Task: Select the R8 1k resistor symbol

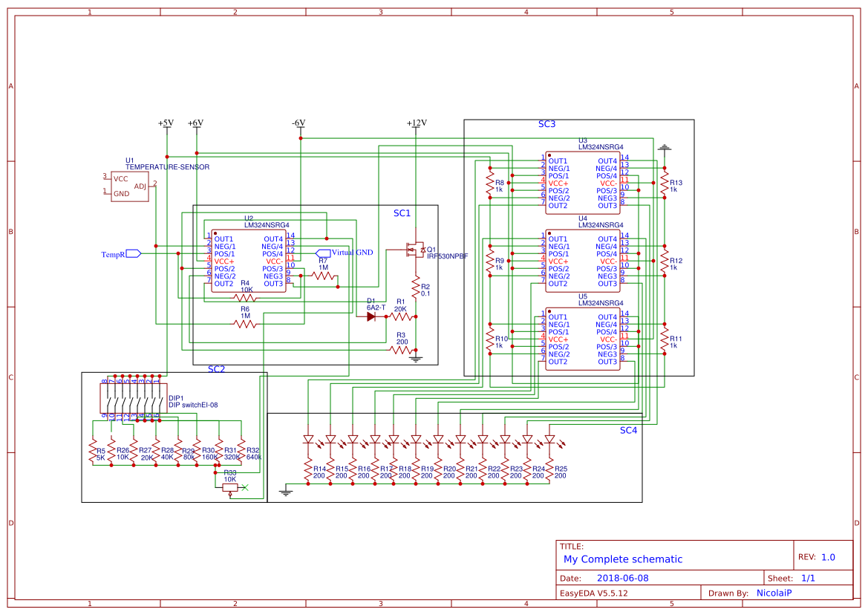Action: [x=489, y=183]
